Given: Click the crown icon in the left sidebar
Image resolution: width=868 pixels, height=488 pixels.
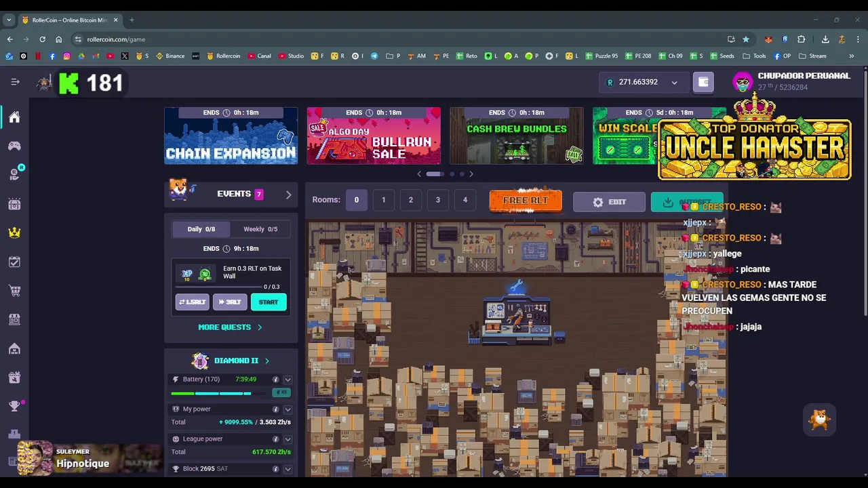Looking at the screenshot, I should 14,232.
